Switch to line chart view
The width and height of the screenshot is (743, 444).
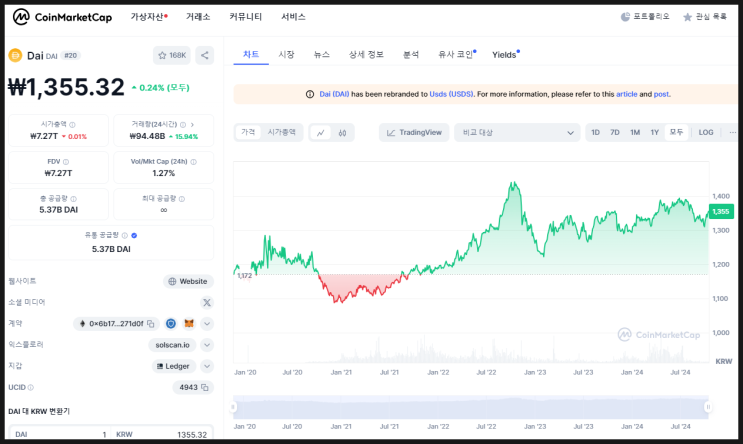tap(321, 133)
